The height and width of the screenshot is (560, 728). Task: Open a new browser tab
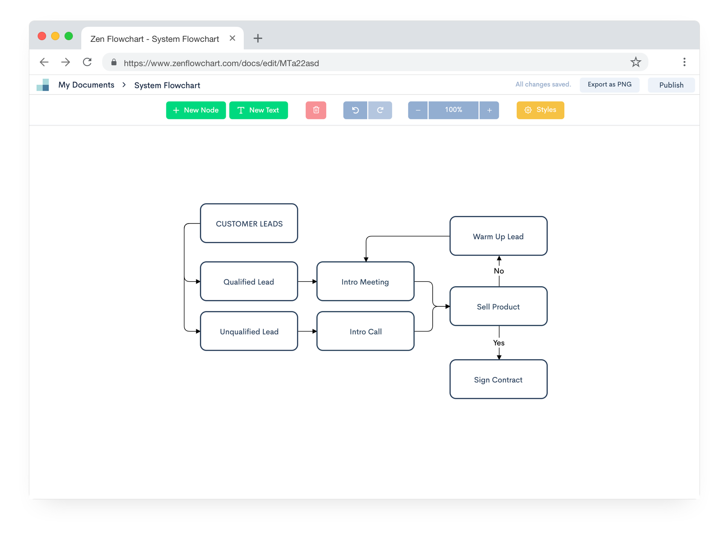258,39
